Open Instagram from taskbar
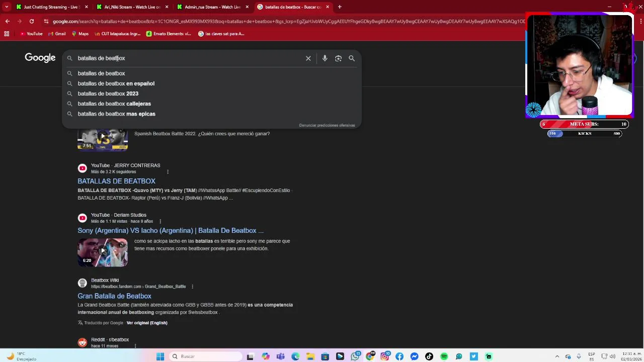The width and height of the screenshot is (644, 362). click(x=384, y=356)
